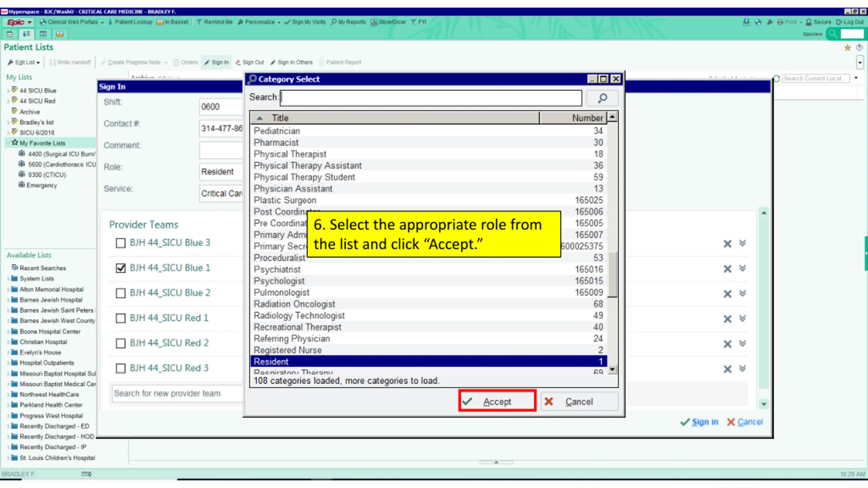868x488 pixels.
Task: Check the BJH 44_SICU Blue 2 checkbox
Action: (x=121, y=293)
